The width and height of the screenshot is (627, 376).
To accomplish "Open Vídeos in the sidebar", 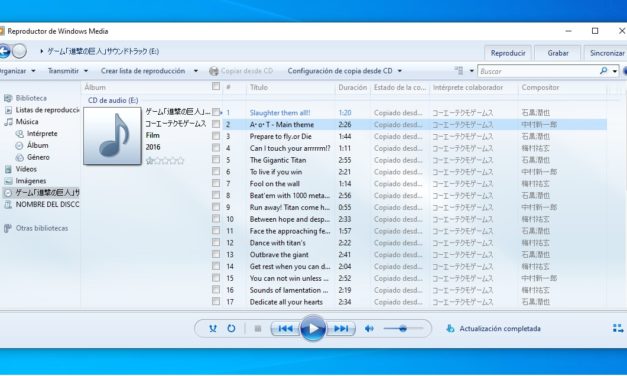I will click(x=26, y=169).
